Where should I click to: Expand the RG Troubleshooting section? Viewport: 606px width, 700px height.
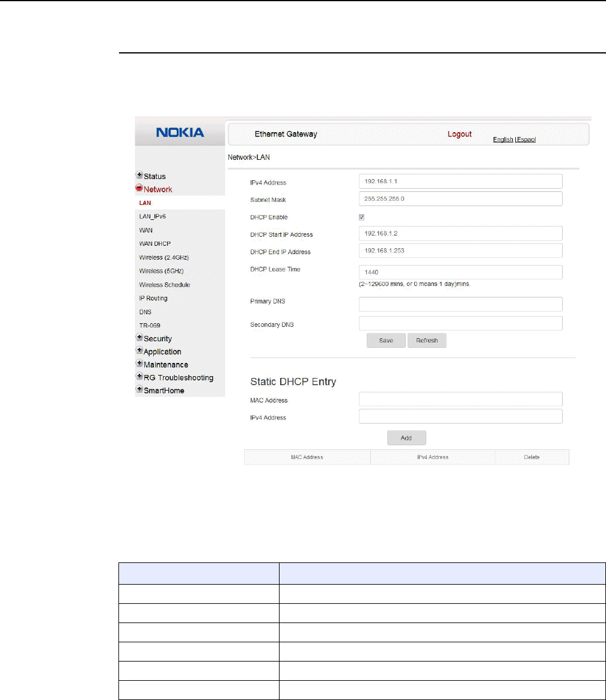click(174, 377)
